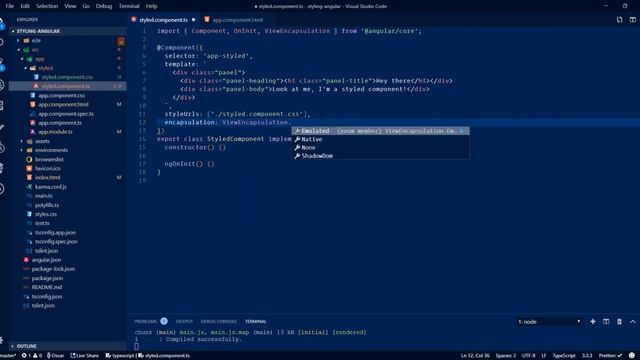Open app.component.css file
The height and width of the screenshot is (360, 640).
pos(62,96)
